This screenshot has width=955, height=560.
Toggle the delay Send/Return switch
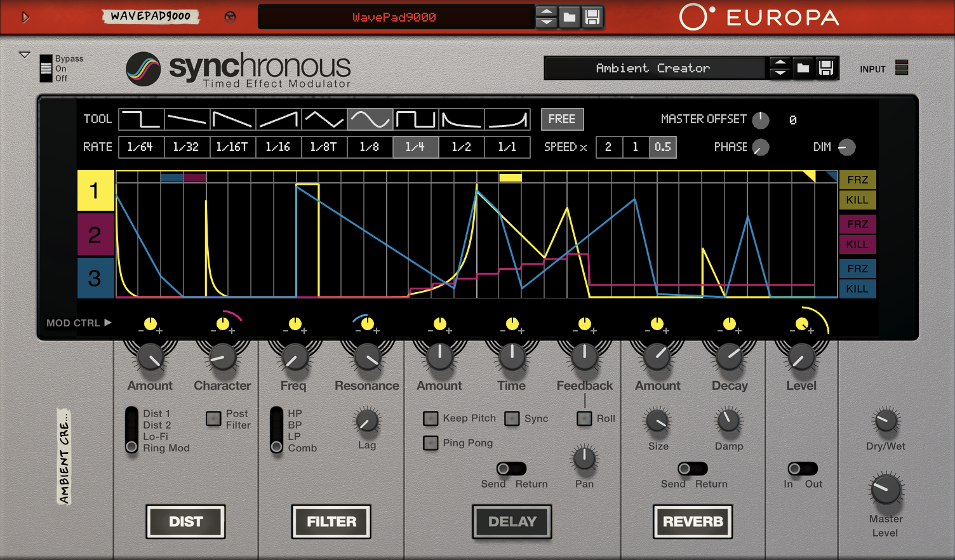point(511,469)
